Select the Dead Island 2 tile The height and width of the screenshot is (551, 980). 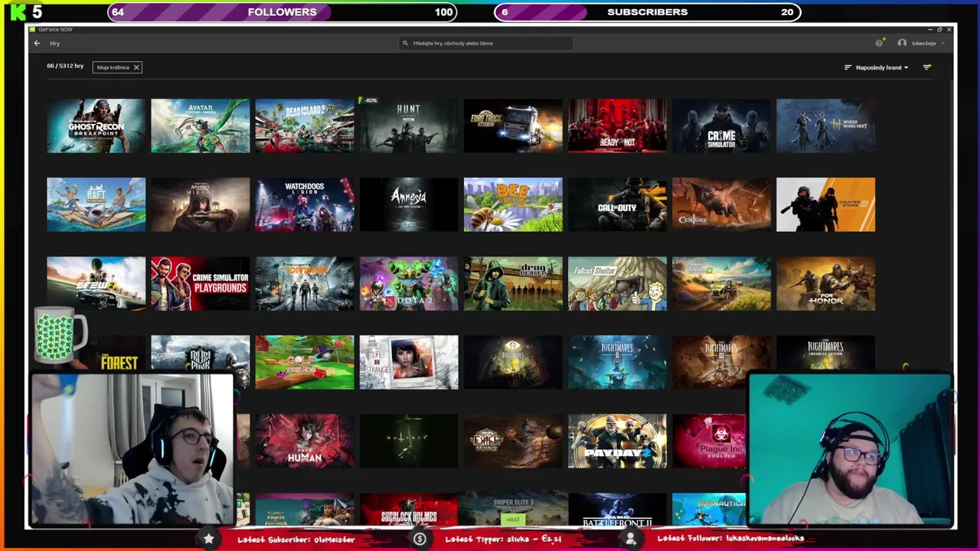305,126
